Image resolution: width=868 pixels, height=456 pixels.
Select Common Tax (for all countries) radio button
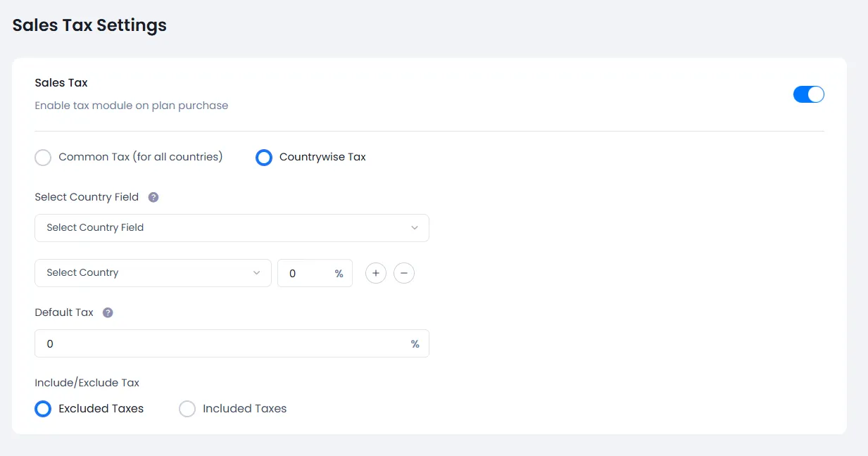pos(44,158)
